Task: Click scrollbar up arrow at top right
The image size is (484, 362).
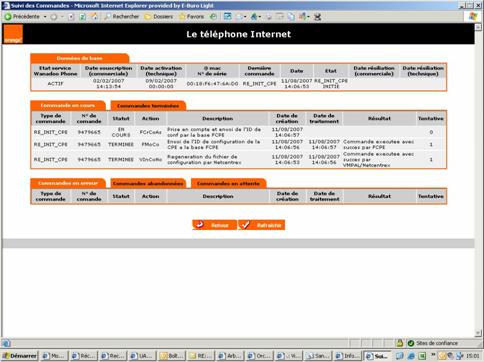Action: click(x=478, y=27)
